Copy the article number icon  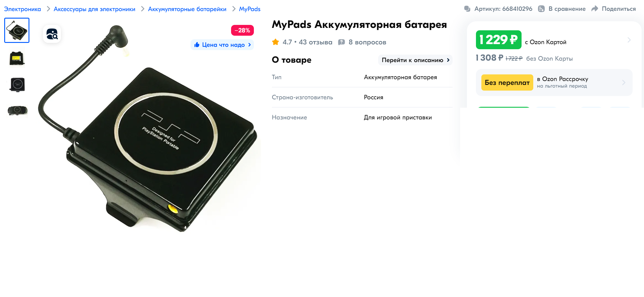pyautogui.click(x=467, y=9)
